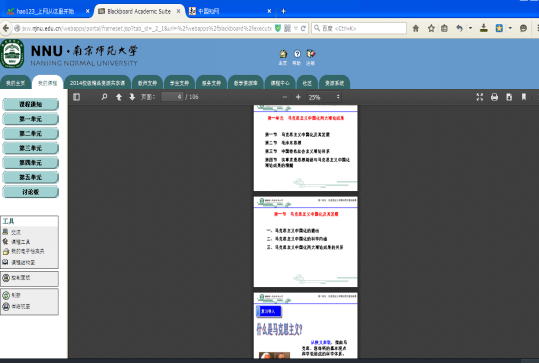Print the PDF document
Viewport: 539px width, 364px height.
494,97
